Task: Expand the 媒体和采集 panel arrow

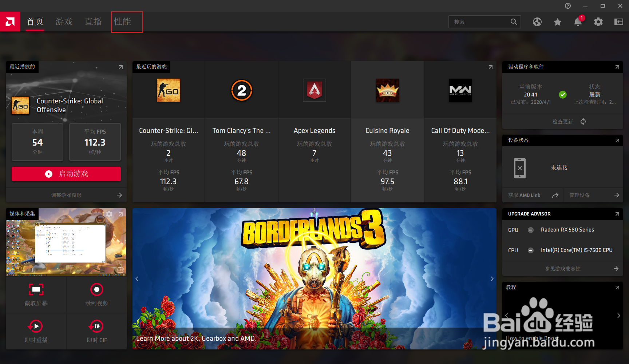Action: pyautogui.click(x=121, y=214)
